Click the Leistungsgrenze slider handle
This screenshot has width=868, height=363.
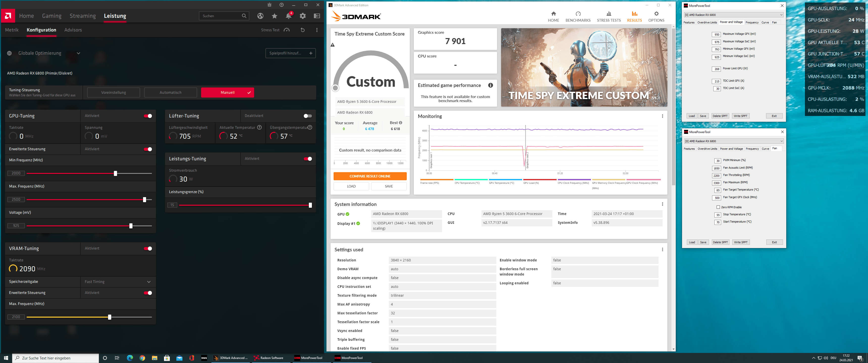coord(310,205)
